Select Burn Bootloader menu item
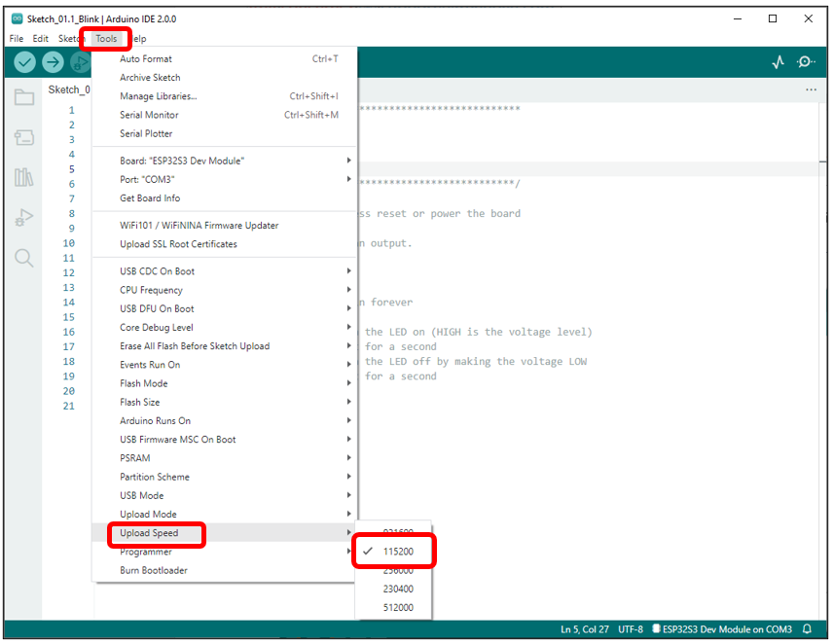 (x=224, y=570)
